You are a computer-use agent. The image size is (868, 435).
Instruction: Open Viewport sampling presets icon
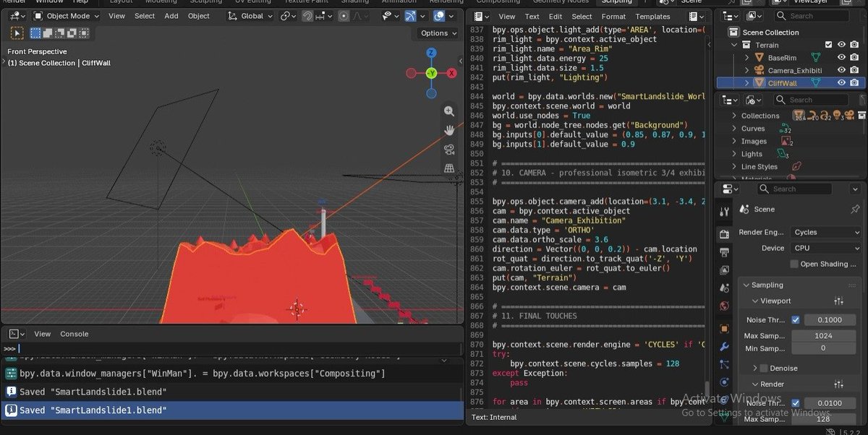coord(839,301)
